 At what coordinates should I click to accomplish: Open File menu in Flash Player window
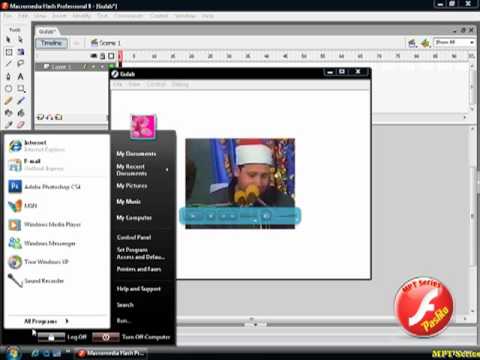pos(117,84)
